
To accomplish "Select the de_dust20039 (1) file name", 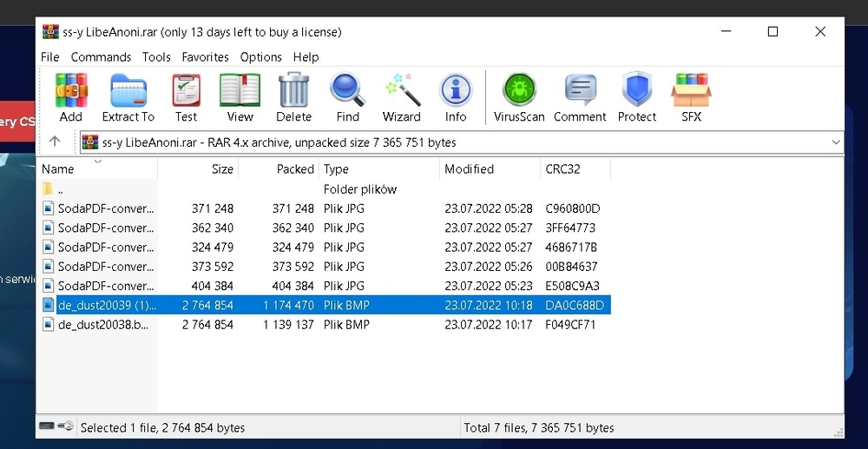I will point(107,305).
